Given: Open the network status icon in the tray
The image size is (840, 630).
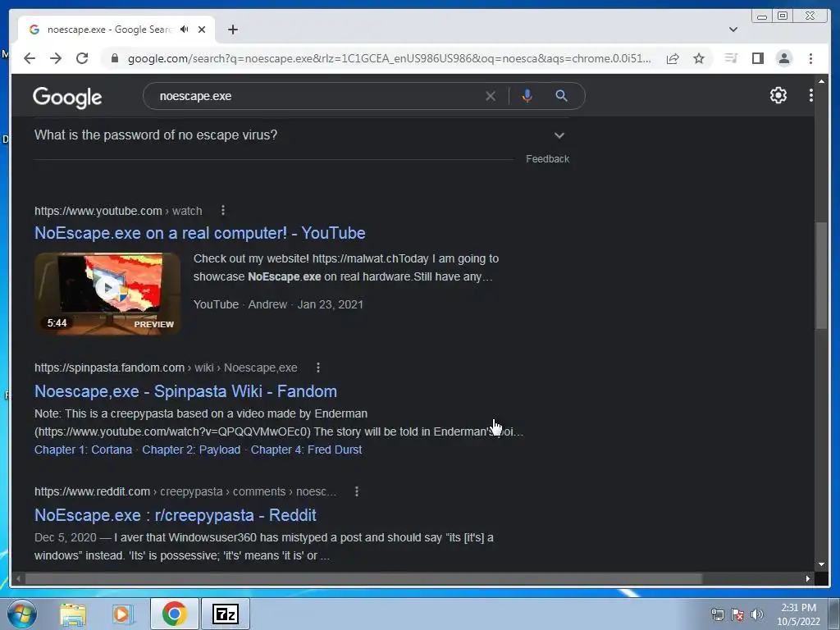Looking at the screenshot, I should pyautogui.click(x=717, y=614).
